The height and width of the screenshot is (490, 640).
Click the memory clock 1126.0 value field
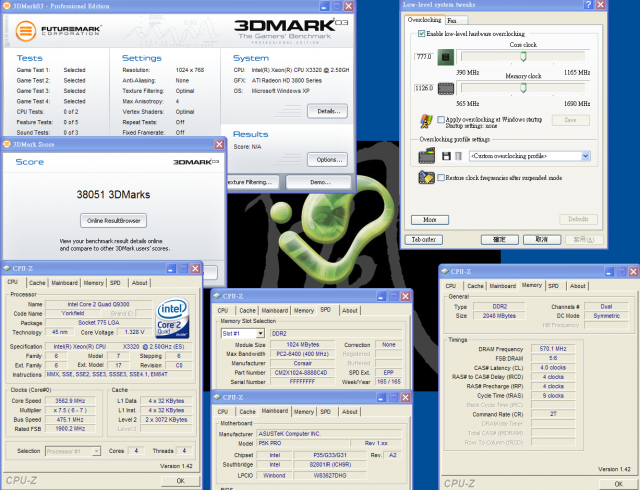424,88
